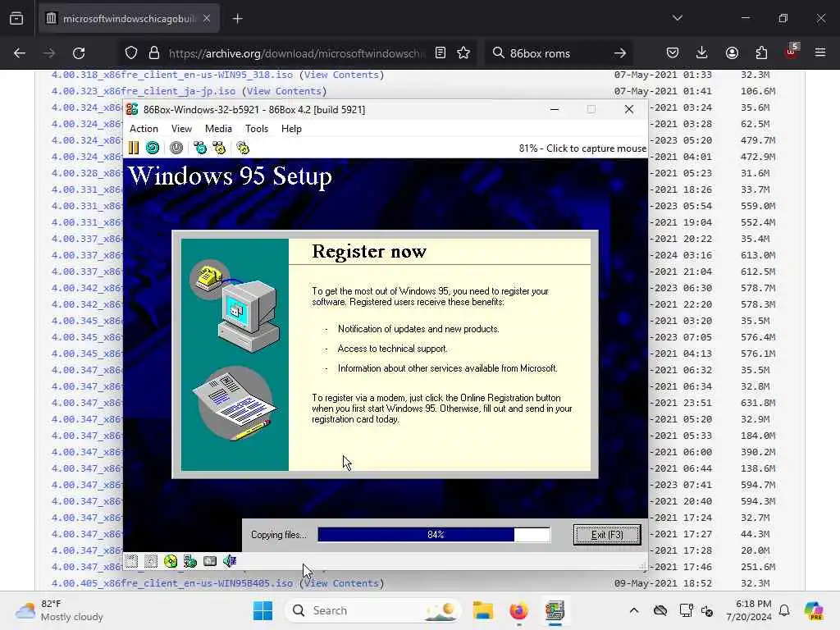
Task: Click 86Box taskbar icon
Action: 555,610
